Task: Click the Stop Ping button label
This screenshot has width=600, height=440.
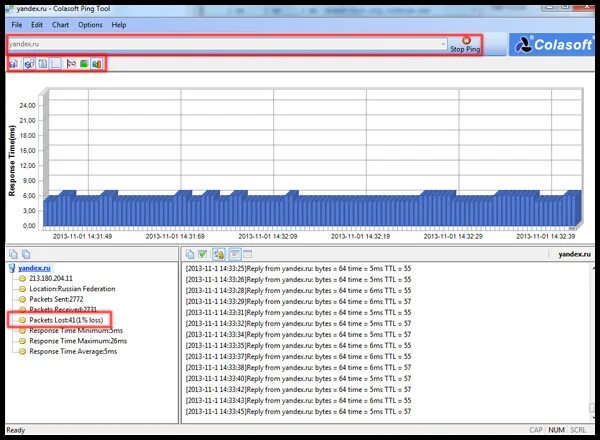Action: tap(465, 49)
